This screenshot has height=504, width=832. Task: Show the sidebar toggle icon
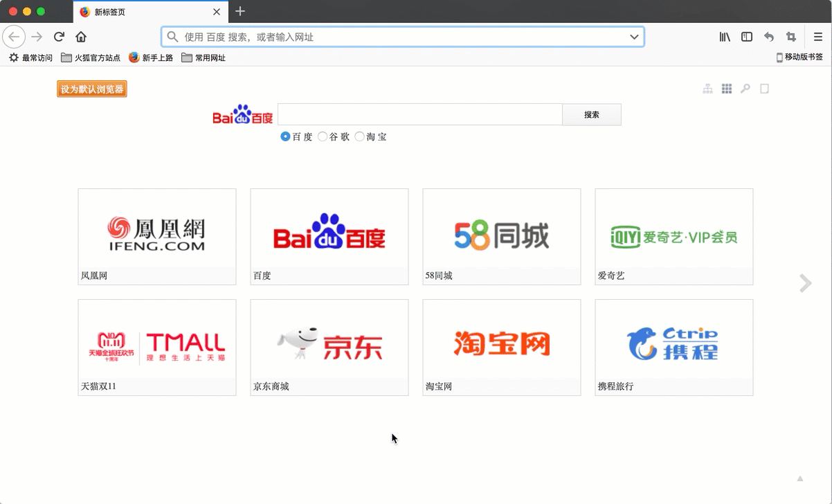point(747,37)
